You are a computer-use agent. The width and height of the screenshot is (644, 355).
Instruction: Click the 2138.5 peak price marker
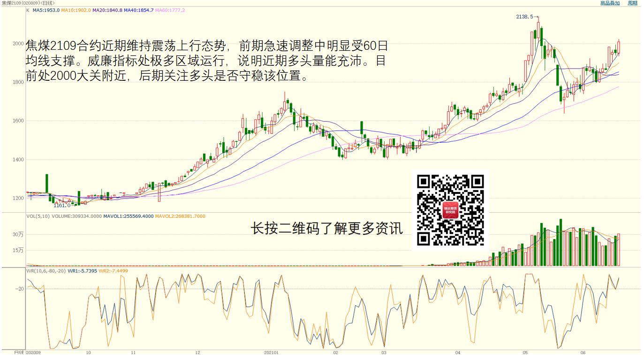(524, 17)
